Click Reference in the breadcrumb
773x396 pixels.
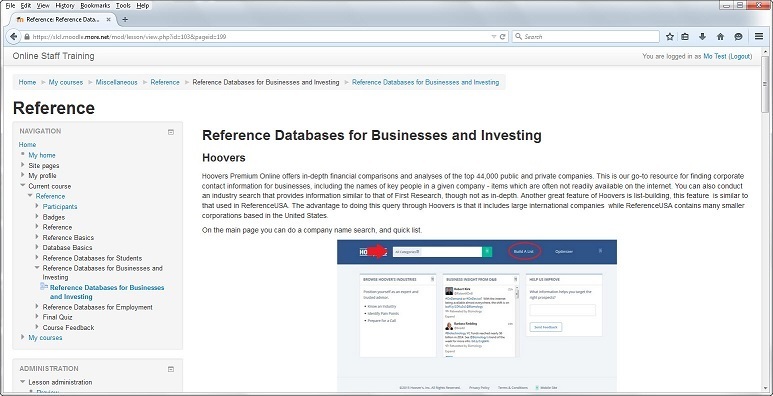tap(165, 82)
